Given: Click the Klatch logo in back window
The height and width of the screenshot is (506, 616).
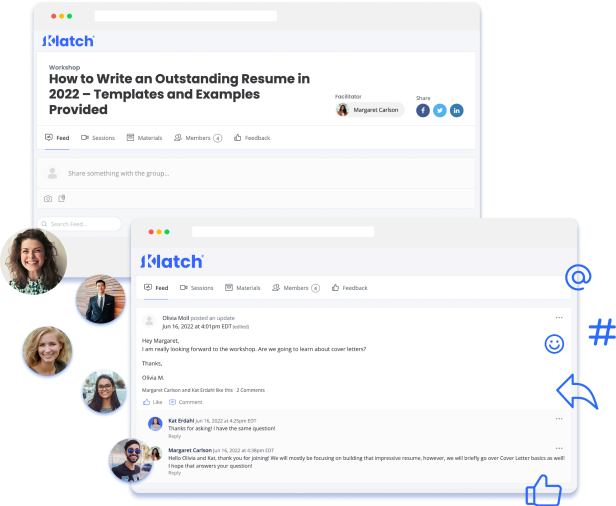Looking at the screenshot, I should (x=68, y=41).
